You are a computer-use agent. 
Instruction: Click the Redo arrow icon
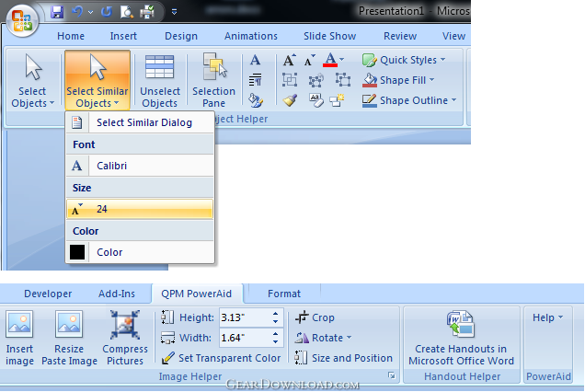(107, 12)
